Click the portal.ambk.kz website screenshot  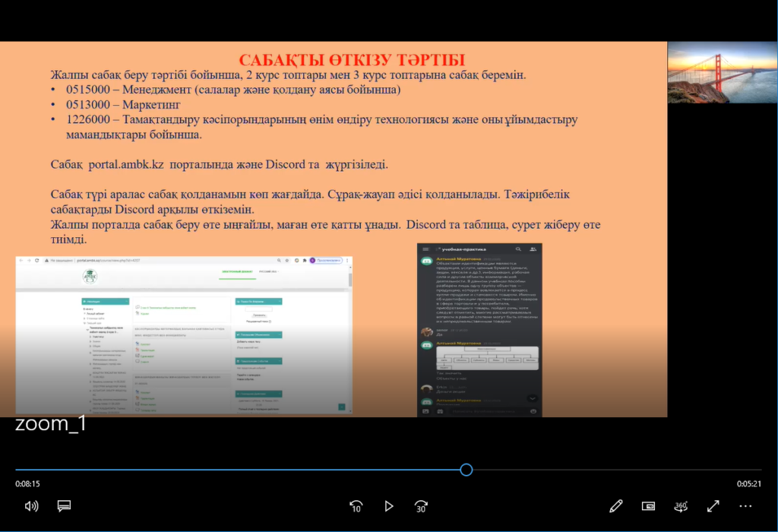coord(182,334)
